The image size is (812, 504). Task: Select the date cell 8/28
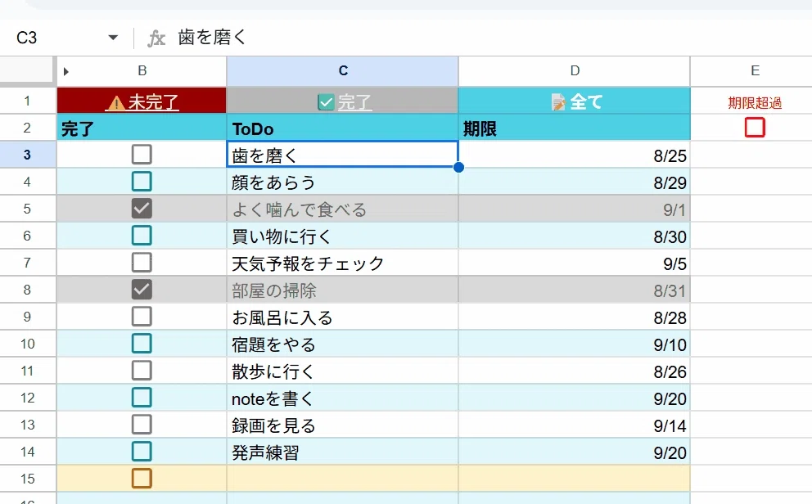[x=575, y=316]
